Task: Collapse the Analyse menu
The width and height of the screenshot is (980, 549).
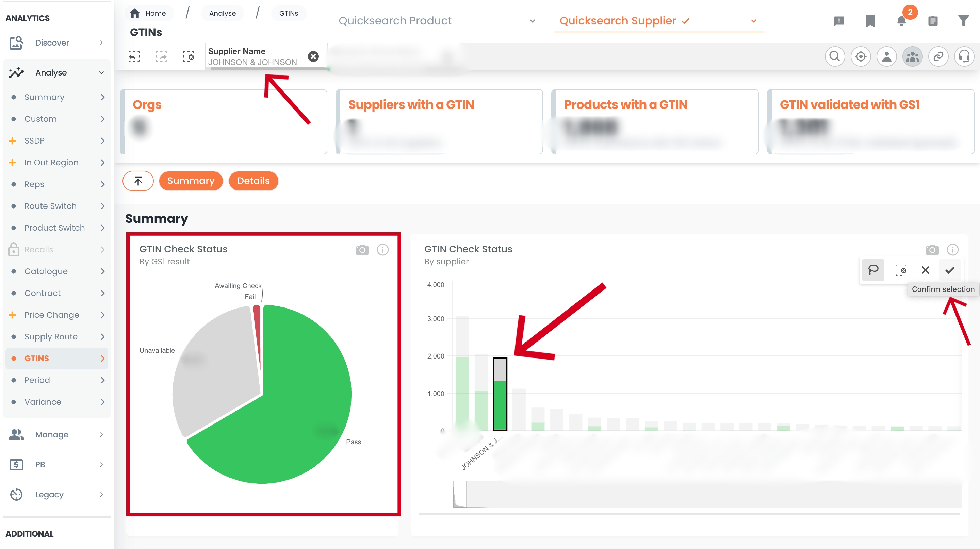Action: click(56, 72)
